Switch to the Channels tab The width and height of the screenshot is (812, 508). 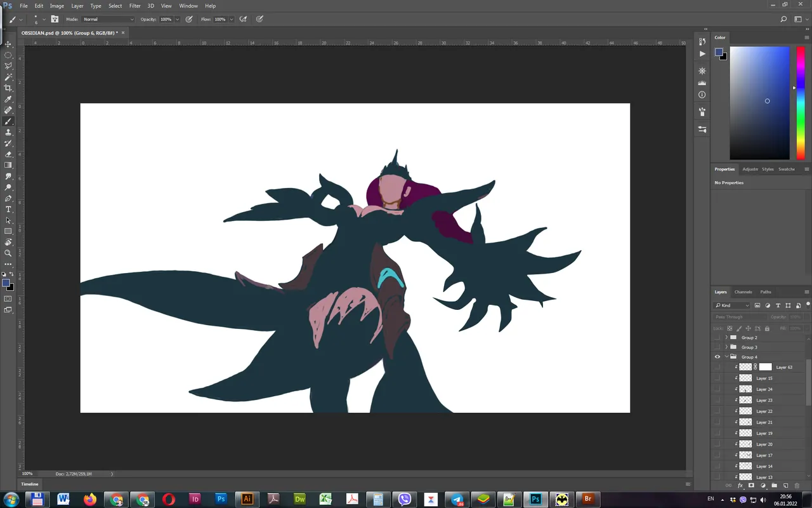(x=743, y=292)
